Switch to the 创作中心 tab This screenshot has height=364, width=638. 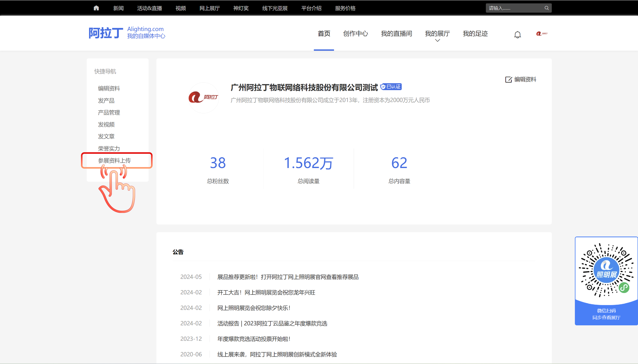coord(355,34)
